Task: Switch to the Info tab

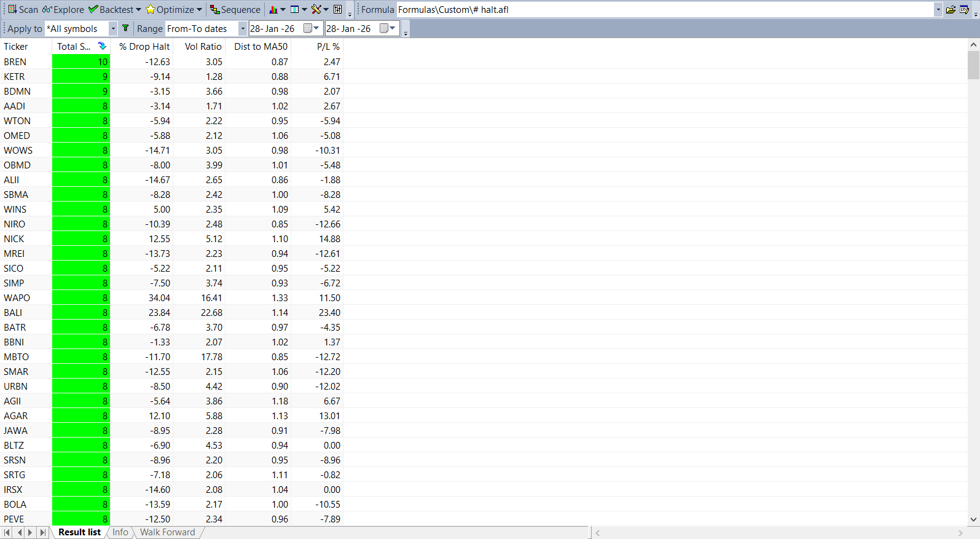Action: (x=120, y=532)
